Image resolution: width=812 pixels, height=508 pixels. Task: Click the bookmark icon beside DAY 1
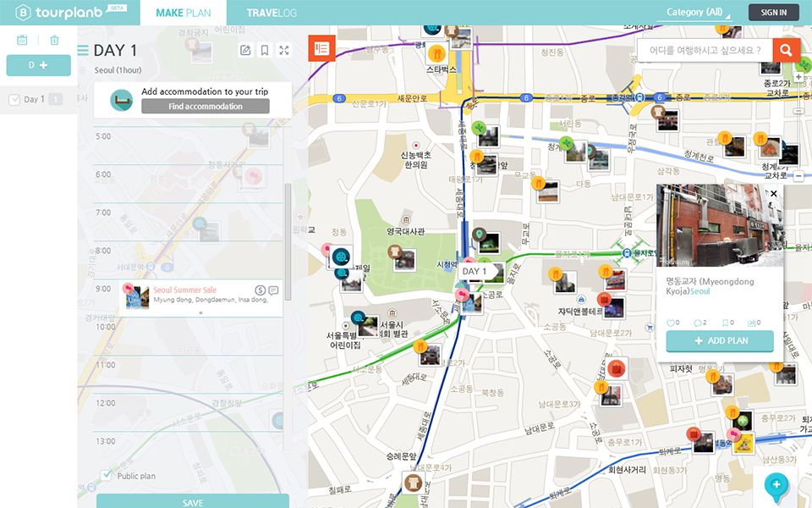coord(265,51)
